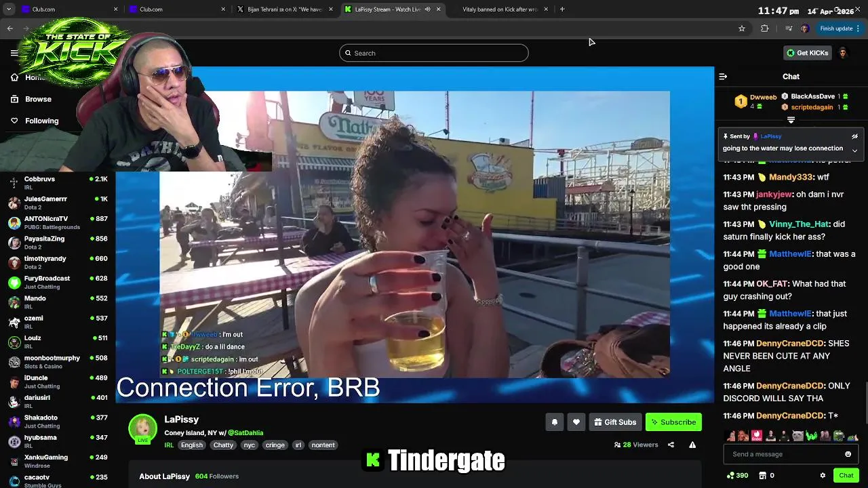
Task: Open Shakadoto channel in sidebar
Action: (58, 422)
